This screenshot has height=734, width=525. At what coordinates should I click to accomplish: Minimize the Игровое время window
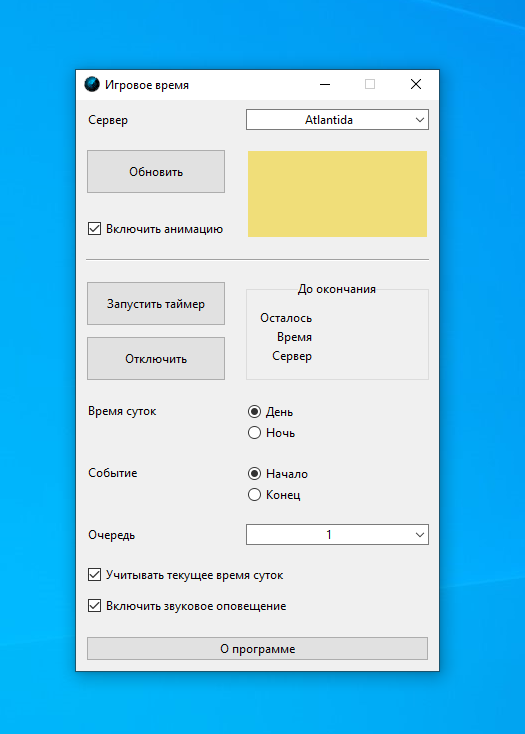[325, 85]
